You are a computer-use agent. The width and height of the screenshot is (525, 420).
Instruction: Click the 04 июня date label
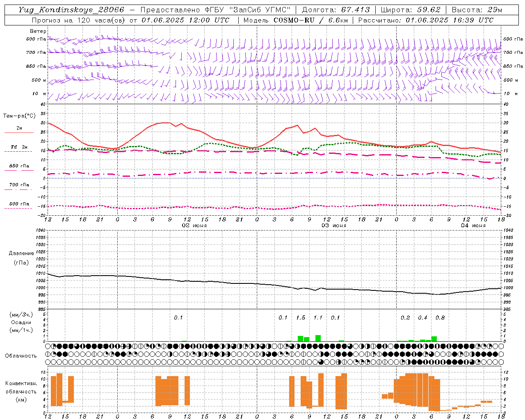(473, 226)
